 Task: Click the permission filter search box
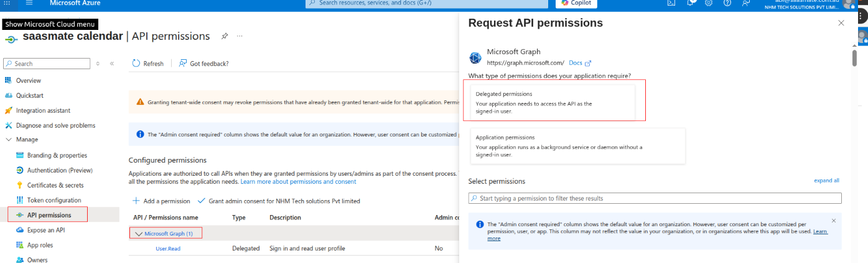point(655,198)
